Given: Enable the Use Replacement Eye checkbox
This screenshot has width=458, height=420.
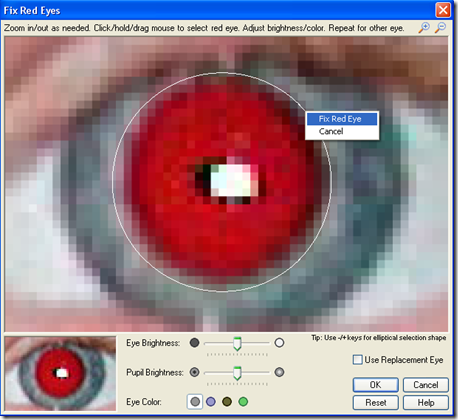Looking at the screenshot, I should tap(357, 360).
